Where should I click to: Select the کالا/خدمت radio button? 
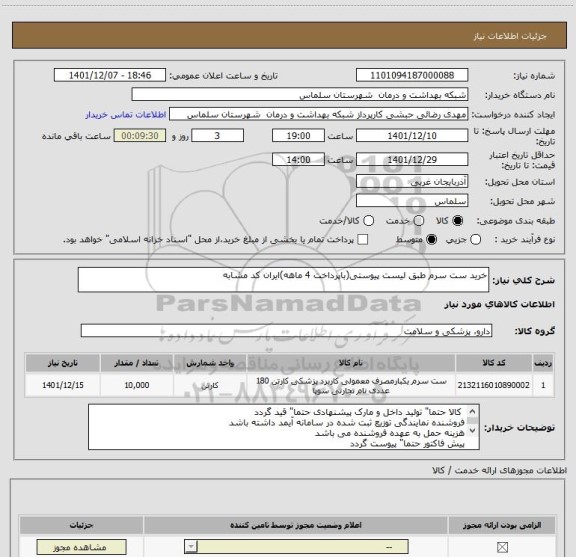coord(368,221)
